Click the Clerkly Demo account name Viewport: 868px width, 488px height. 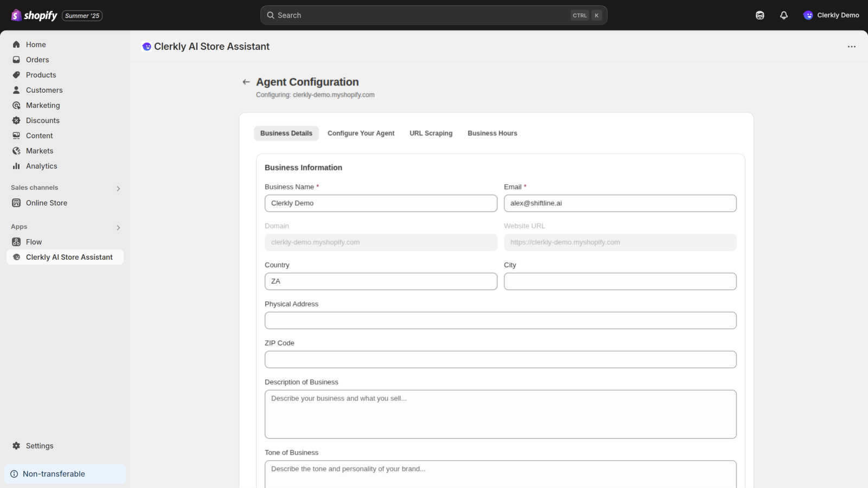[838, 15]
